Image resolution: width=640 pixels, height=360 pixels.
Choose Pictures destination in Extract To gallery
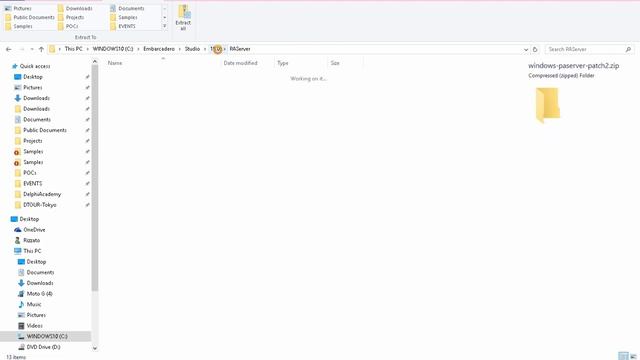(18, 8)
